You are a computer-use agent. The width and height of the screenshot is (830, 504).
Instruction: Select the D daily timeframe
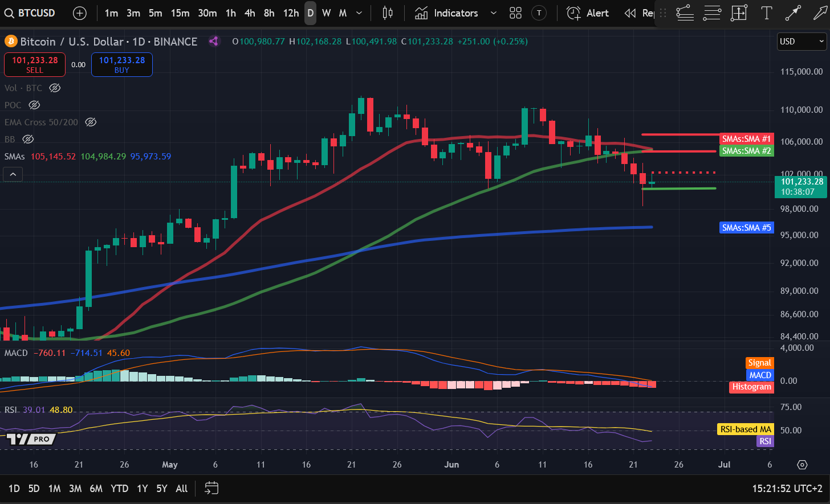[x=310, y=13]
